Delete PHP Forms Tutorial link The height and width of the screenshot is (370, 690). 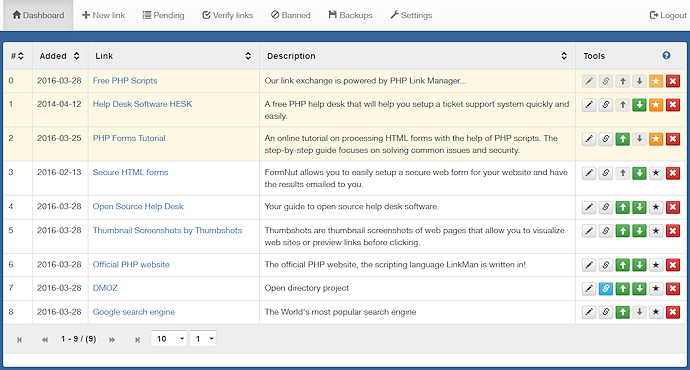672,139
